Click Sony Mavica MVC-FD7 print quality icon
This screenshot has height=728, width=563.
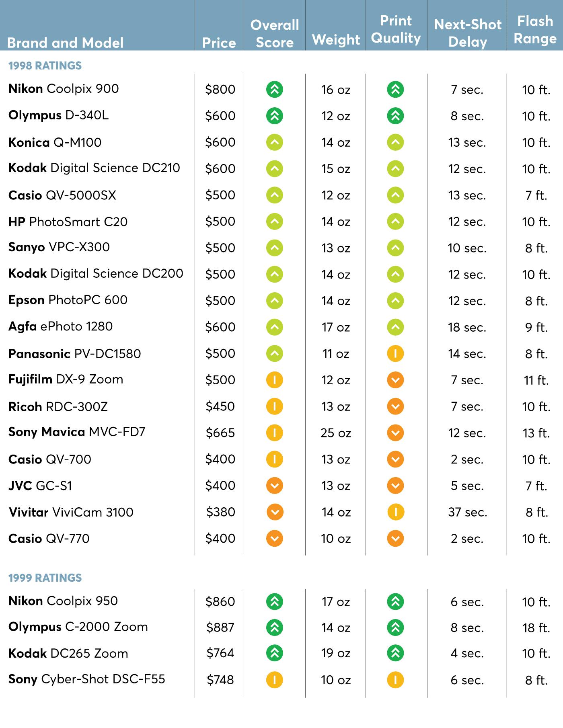coord(395,433)
